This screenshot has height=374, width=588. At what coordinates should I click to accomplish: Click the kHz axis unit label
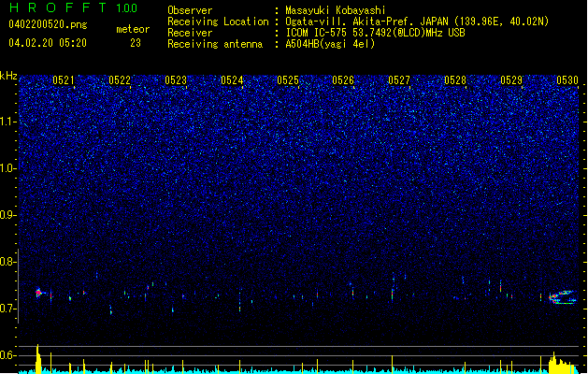click(x=8, y=76)
